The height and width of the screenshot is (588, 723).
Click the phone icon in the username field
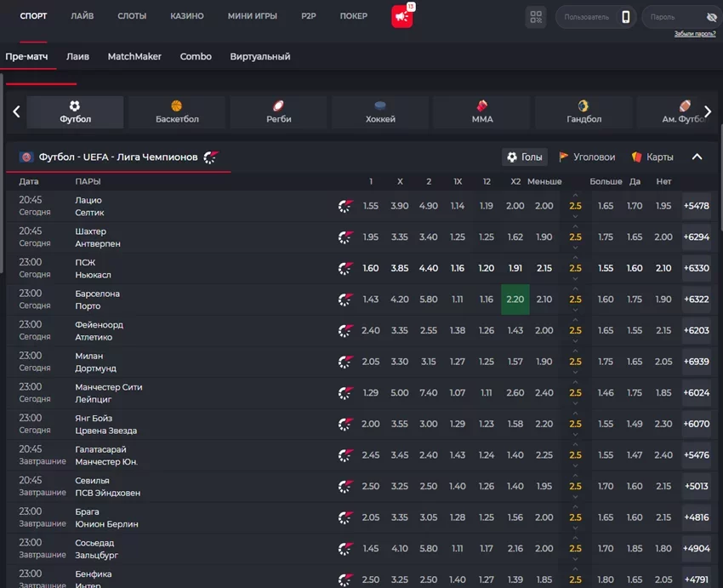(x=626, y=17)
